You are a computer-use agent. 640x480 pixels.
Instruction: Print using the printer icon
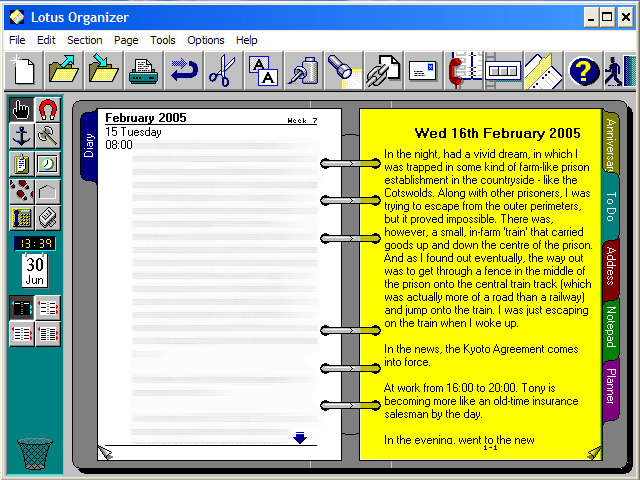[x=144, y=71]
